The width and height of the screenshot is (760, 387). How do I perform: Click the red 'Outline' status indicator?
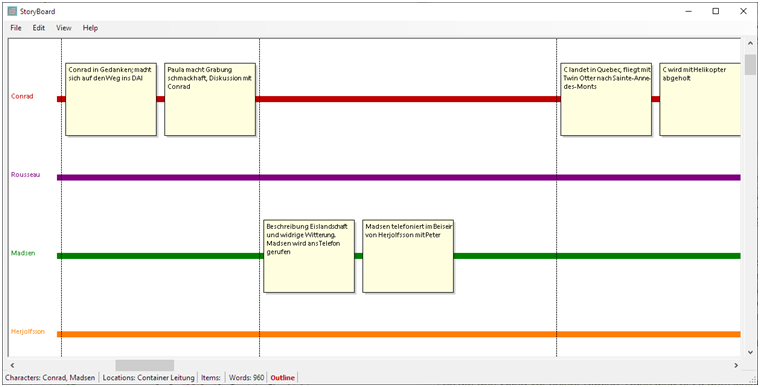(283, 377)
